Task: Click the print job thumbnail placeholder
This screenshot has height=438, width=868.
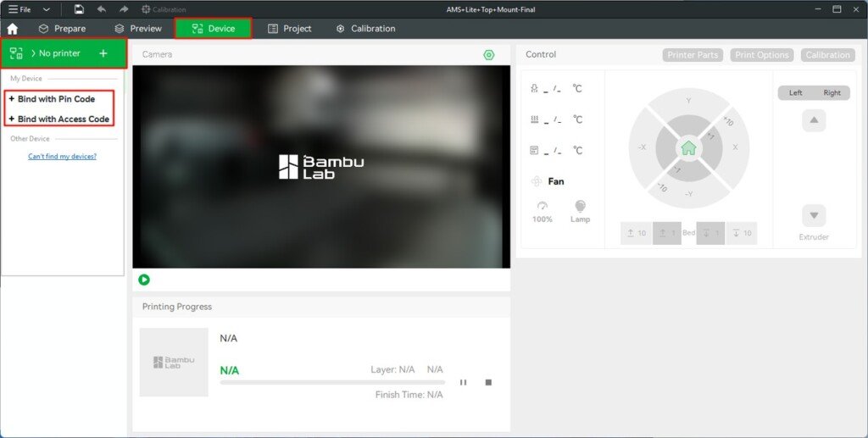Action: [x=174, y=363]
